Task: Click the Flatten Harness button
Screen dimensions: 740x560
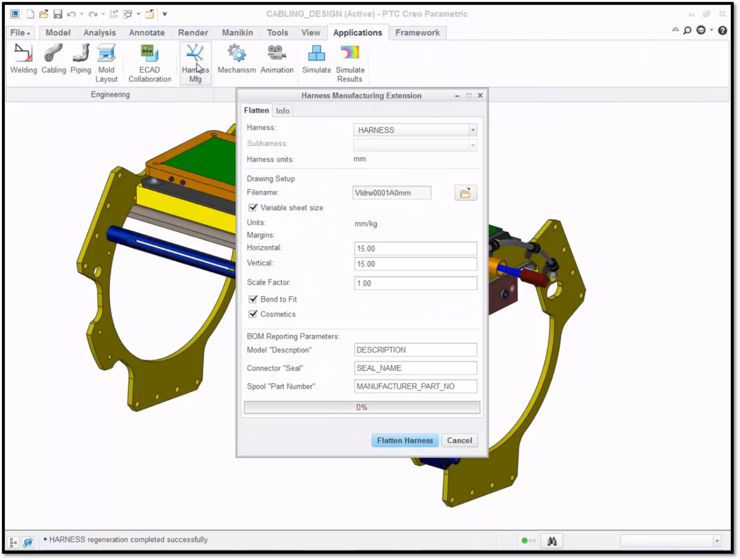Action: pos(405,440)
